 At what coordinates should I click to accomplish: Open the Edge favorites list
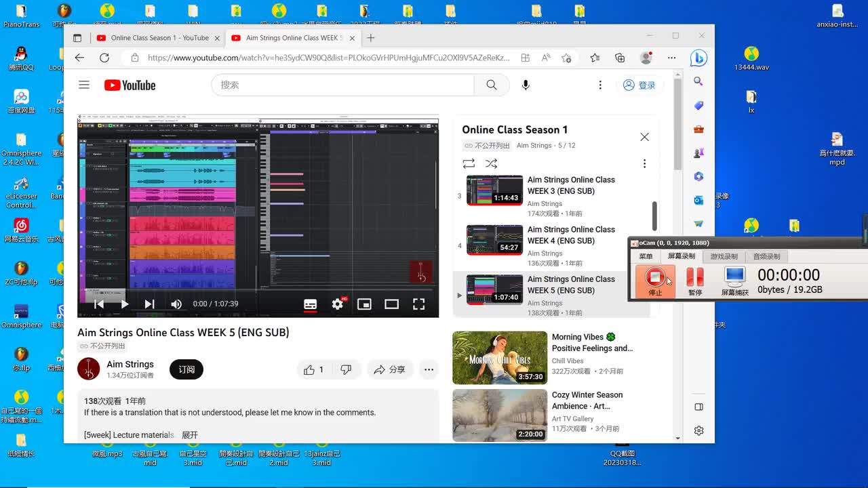[595, 58]
